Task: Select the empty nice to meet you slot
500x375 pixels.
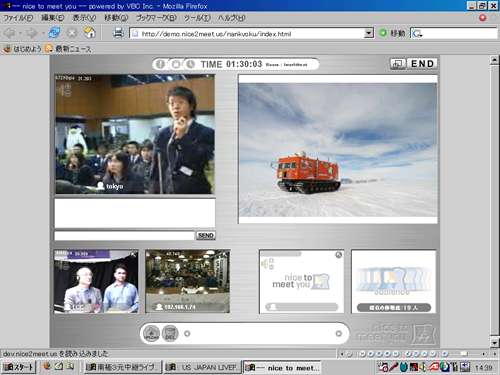Action: [x=301, y=281]
